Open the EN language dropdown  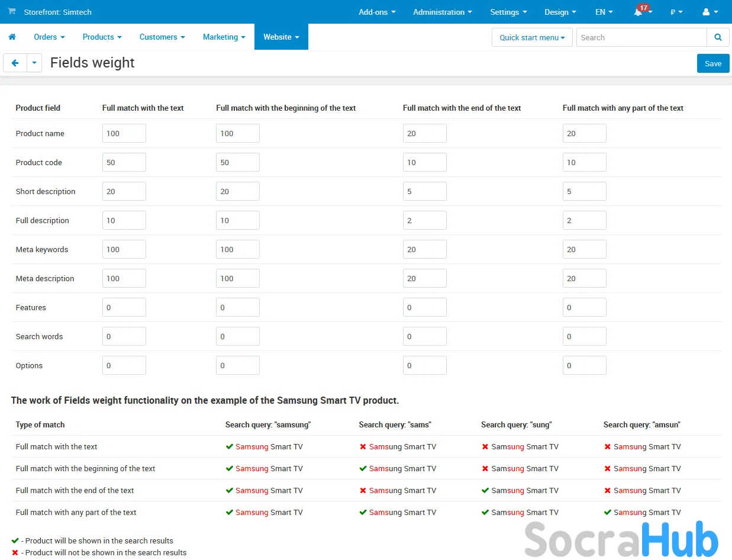tap(604, 12)
